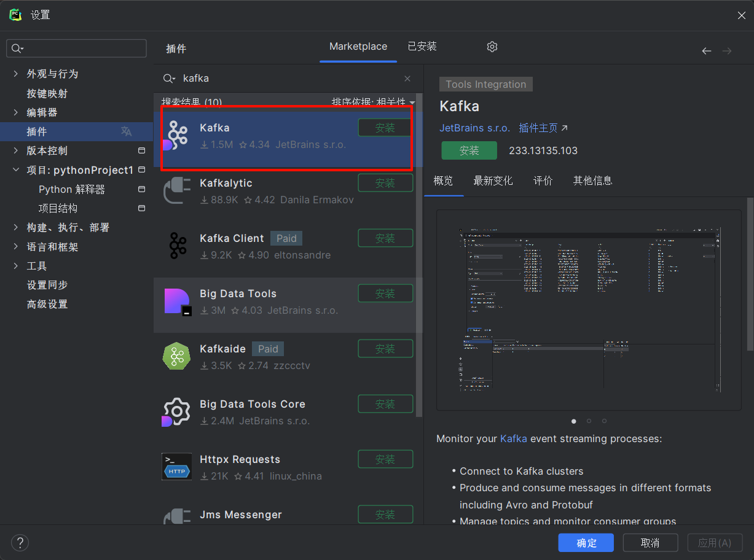Install the Kafka Client plugin
This screenshot has width=754, height=560.
coord(385,238)
